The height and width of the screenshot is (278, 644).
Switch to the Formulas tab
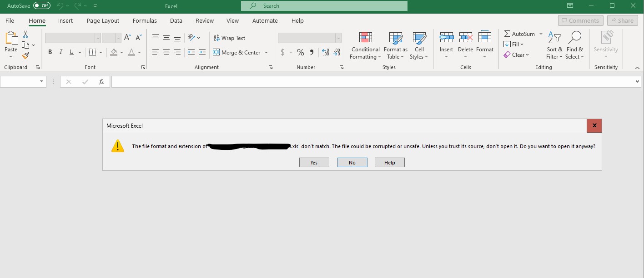(x=145, y=21)
